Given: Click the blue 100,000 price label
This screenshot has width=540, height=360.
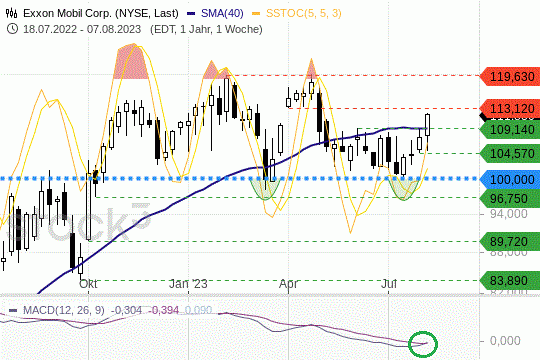Looking at the screenshot, I should point(510,179).
